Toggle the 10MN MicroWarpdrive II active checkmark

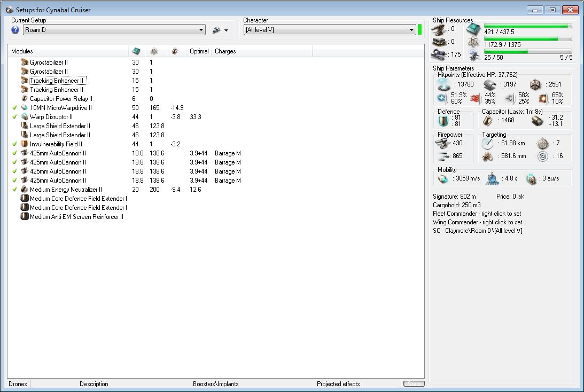14,107
